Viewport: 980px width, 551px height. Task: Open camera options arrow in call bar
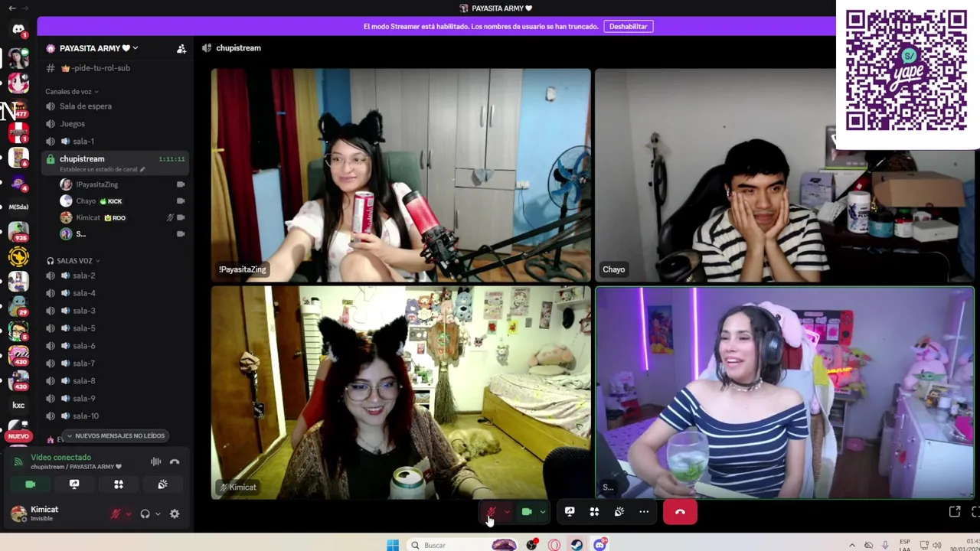point(542,512)
